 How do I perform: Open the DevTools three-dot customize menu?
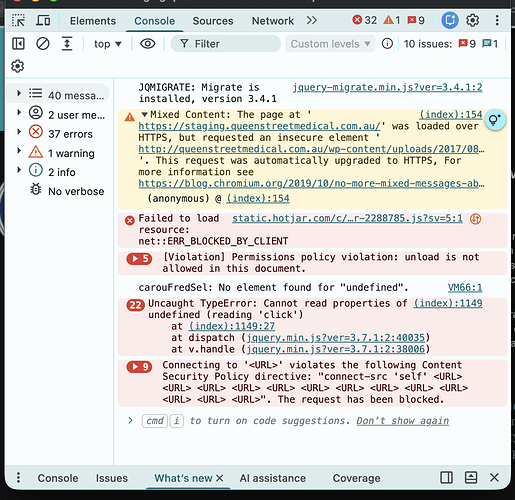[497, 20]
